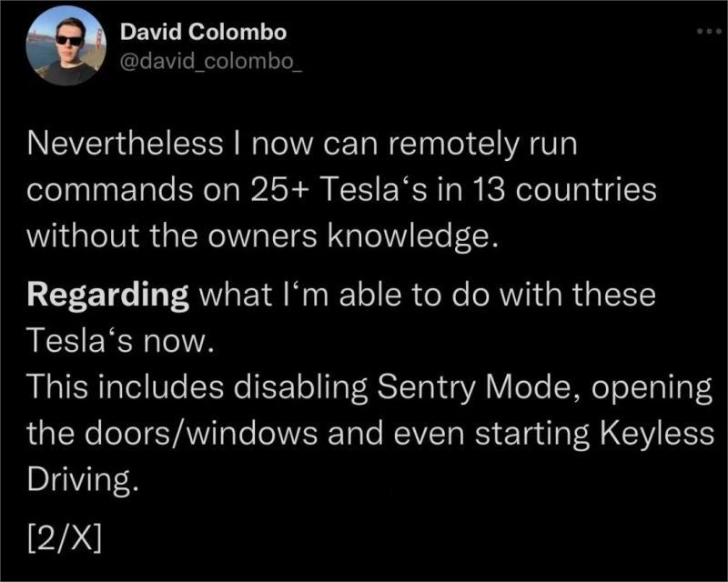Click the word disabling in the tweet
The height and width of the screenshot is (582, 728).
pyautogui.click(x=300, y=387)
